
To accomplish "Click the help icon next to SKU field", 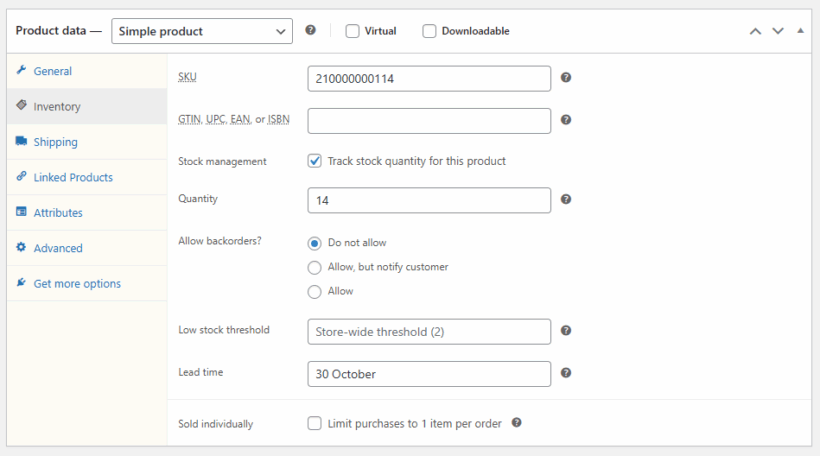I will tap(566, 78).
